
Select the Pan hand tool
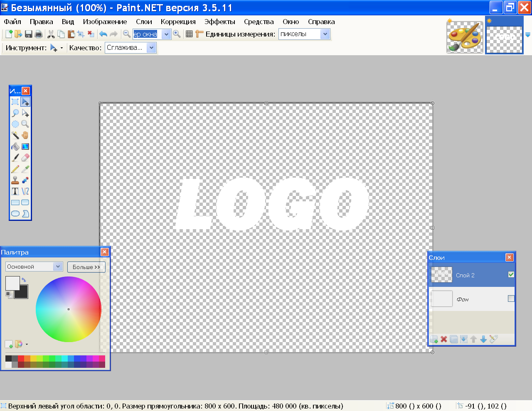(x=25, y=135)
